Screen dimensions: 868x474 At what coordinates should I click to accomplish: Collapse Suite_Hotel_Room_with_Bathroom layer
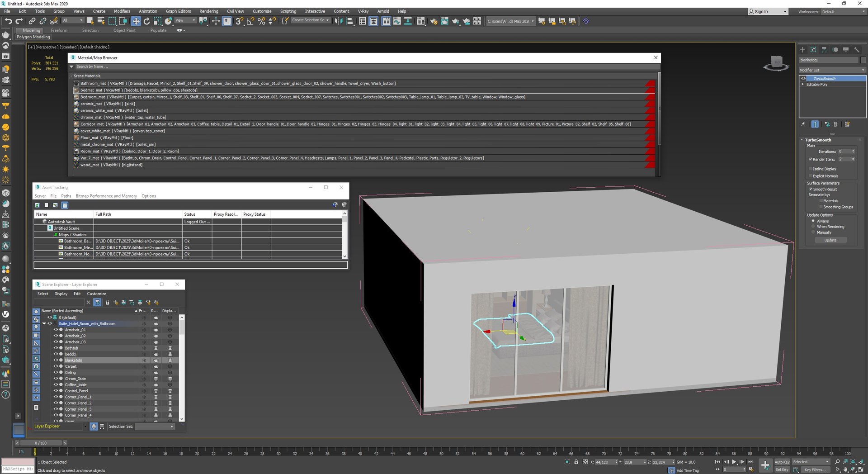[x=44, y=324]
